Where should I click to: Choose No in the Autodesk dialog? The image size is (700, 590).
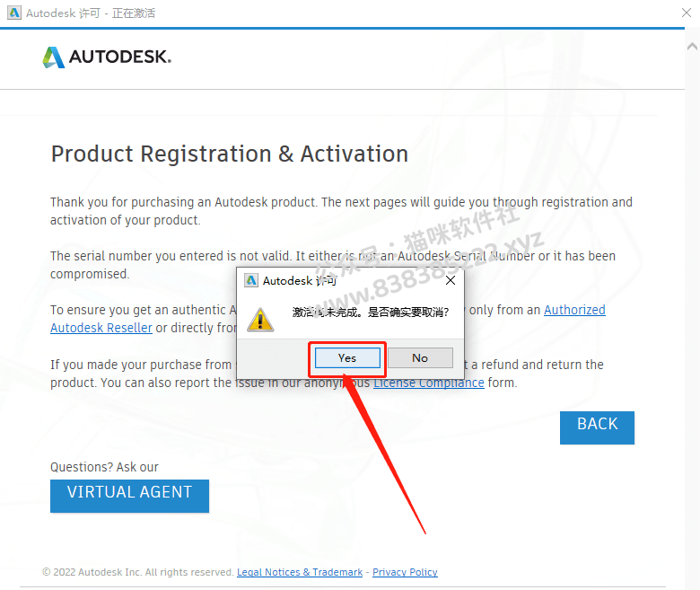[420, 358]
